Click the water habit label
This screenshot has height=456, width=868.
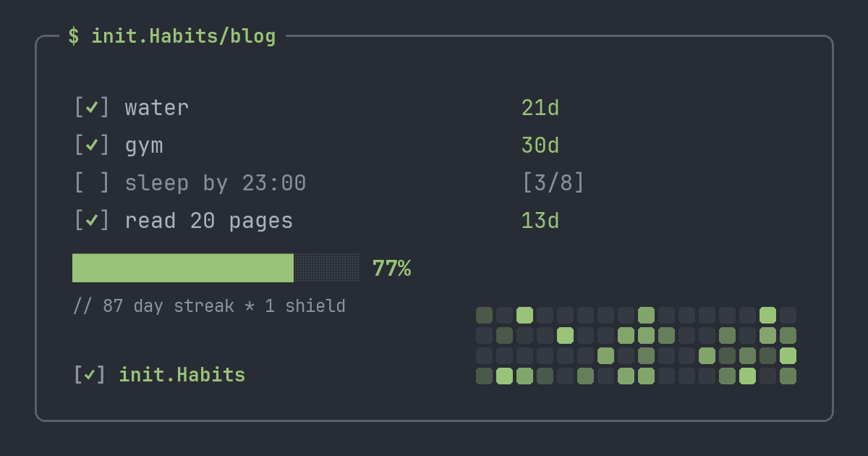[x=157, y=108]
